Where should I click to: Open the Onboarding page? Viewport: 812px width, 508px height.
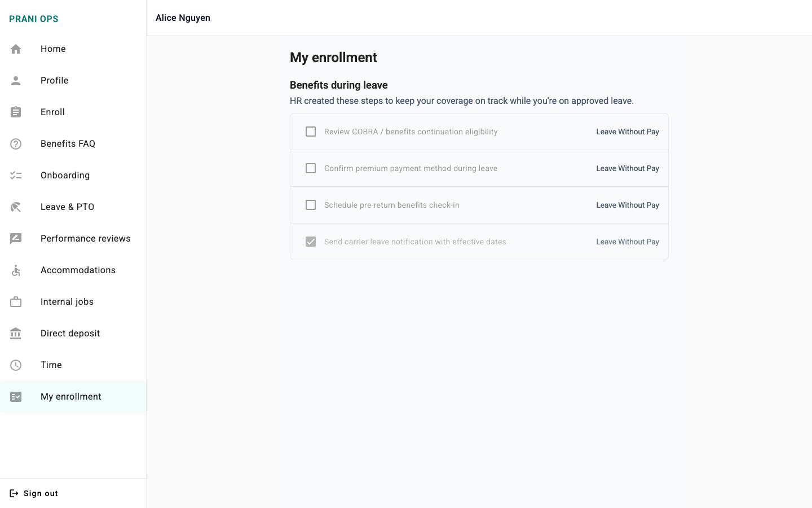click(x=73, y=176)
